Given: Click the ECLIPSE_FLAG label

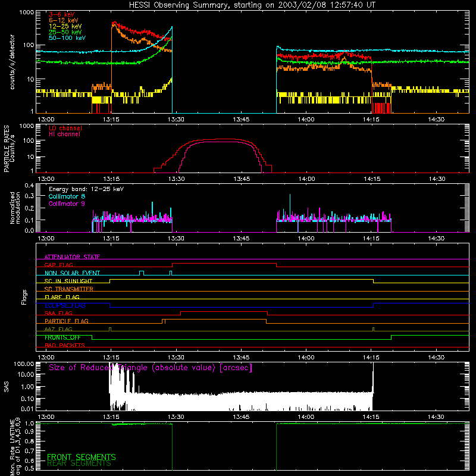Looking at the screenshot, I should click(x=65, y=305).
